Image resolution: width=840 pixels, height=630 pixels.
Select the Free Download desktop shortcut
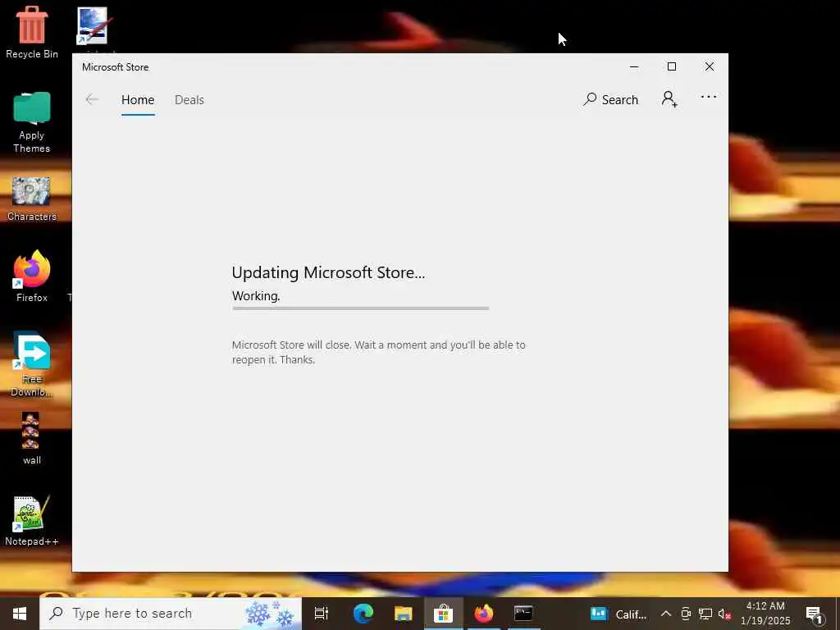(x=32, y=364)
